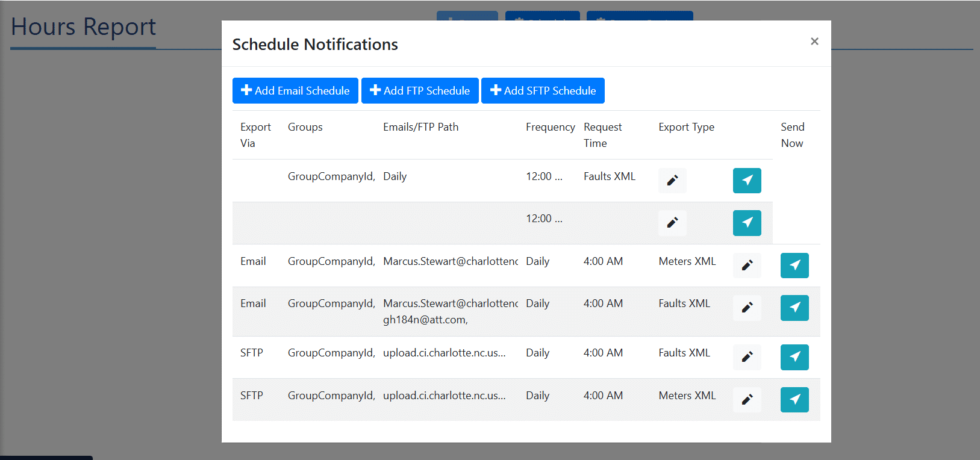Edit the Email Faults XML schedule

(x=747, y=308)
